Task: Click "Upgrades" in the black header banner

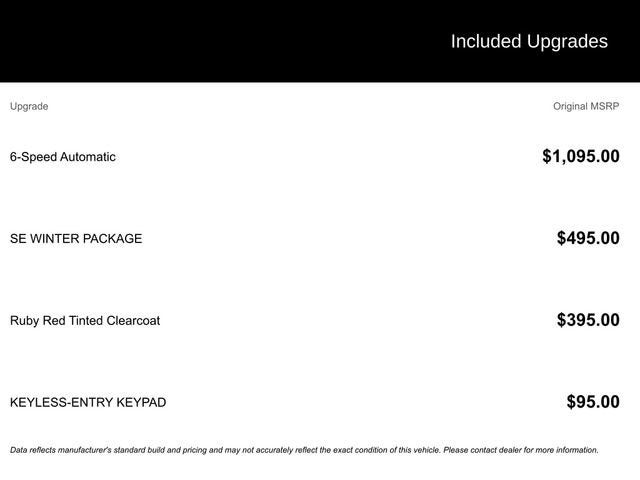Action: [567, 41]
